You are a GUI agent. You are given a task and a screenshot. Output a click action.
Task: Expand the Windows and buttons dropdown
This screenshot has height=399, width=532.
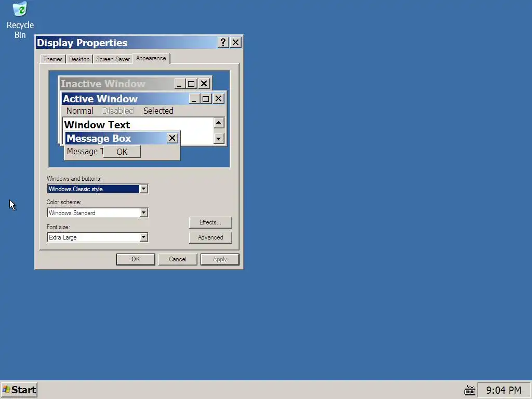click(143, 189)
